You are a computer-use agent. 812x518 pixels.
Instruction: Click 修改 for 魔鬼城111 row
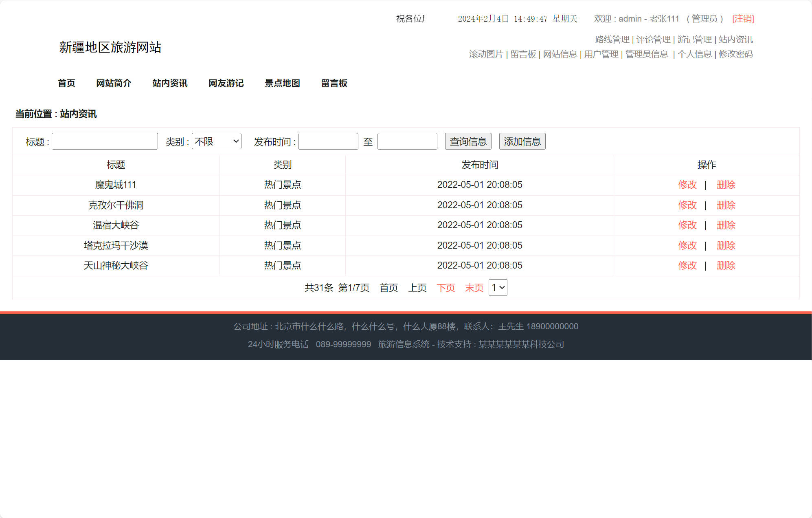(x=687, y=185)
